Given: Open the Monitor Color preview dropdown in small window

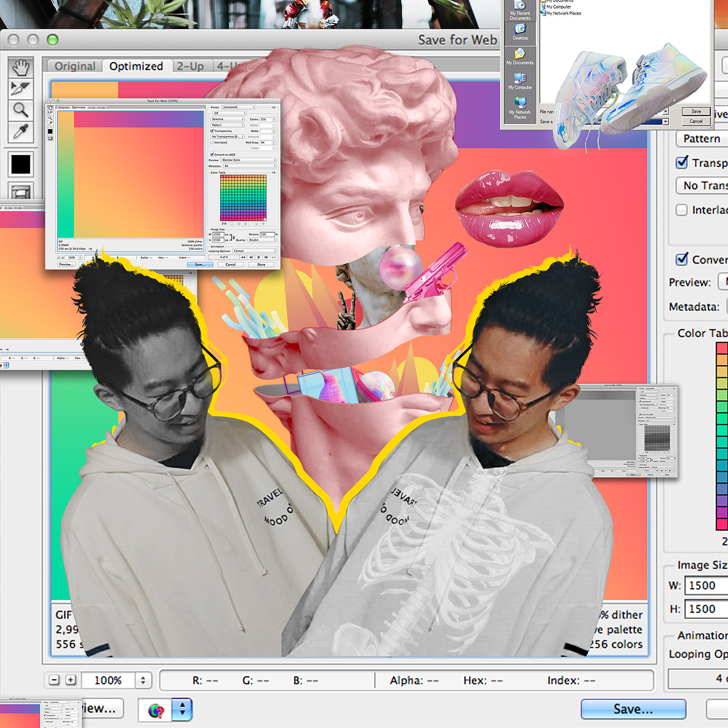Looking at the screenshot, I should coord(249,160).
